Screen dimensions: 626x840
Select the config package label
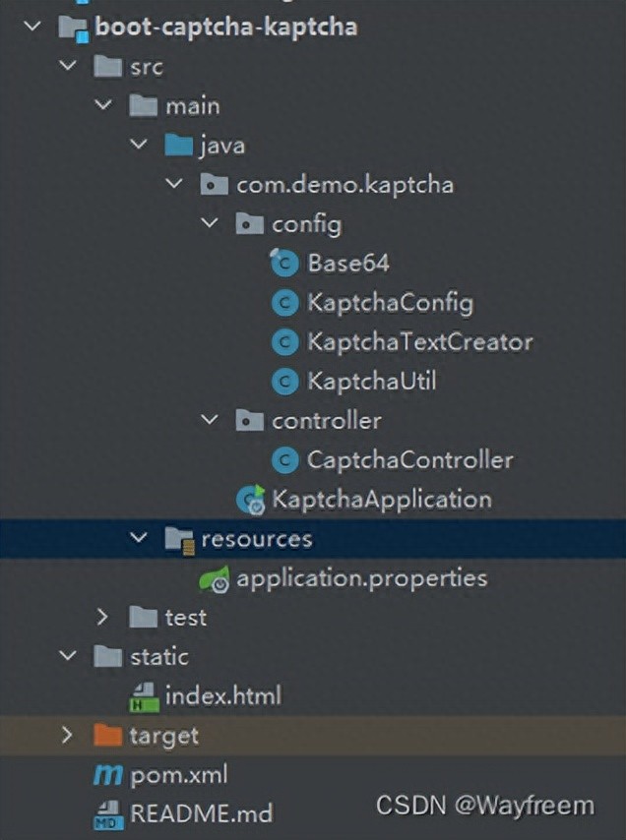point(306,224)
